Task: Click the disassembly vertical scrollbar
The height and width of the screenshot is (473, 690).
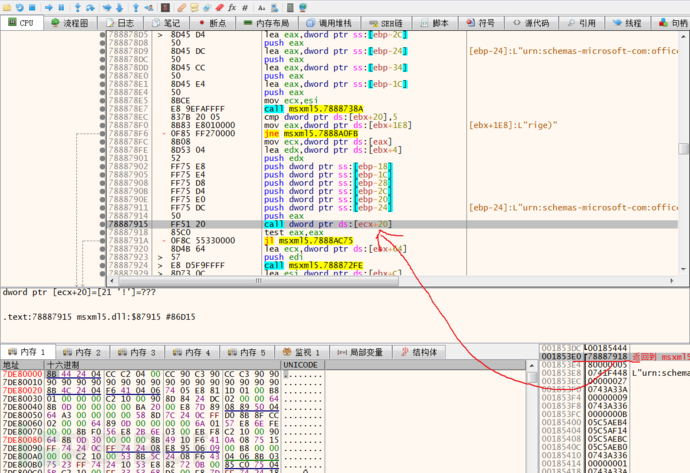Action: click(683, 150)
